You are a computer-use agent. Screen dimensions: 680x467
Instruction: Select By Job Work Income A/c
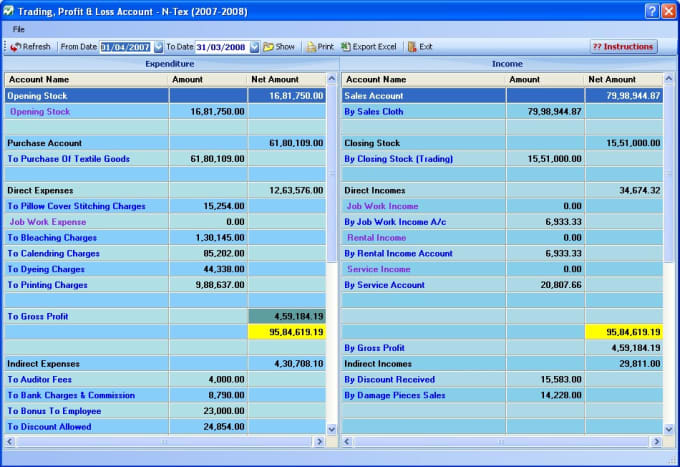click(x=502, y=222)
